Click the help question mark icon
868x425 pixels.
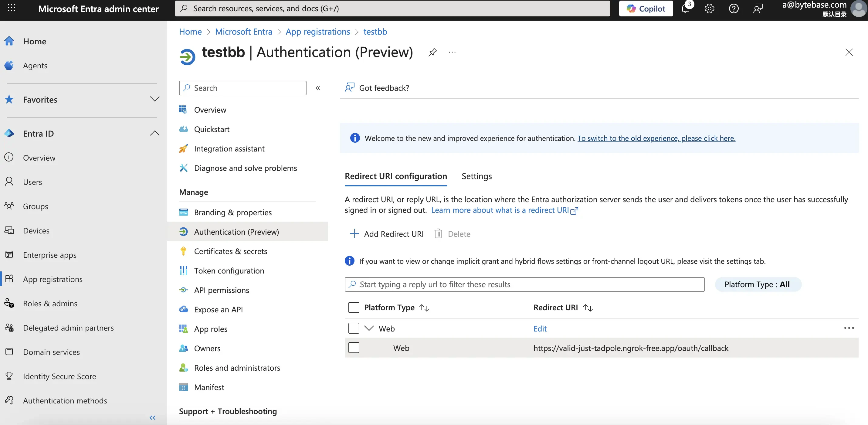pyautogui.click(x=734, y=8)
